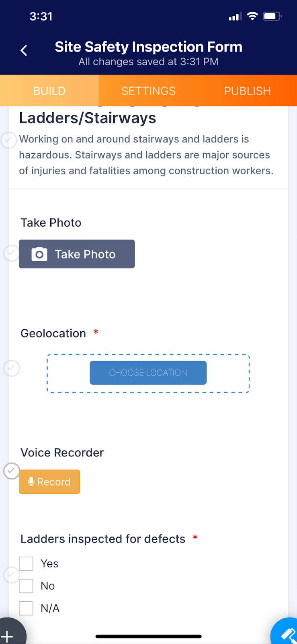This screenshot has width=297, height=644.
Task: Select the circle check beside Voice Recorder
Action: coord(12,471)
